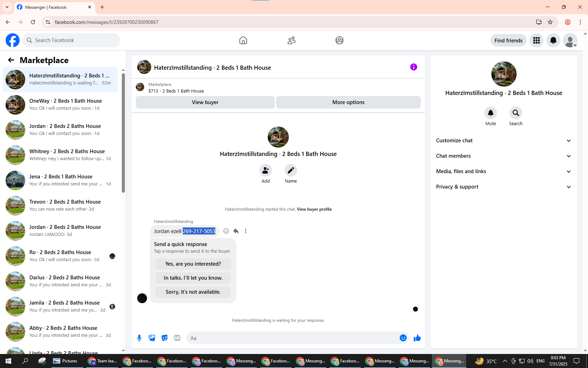Click the listing photo in right panel
This screenshot has height=368, width=588.
pyautogui.click(x=504, y=74)
